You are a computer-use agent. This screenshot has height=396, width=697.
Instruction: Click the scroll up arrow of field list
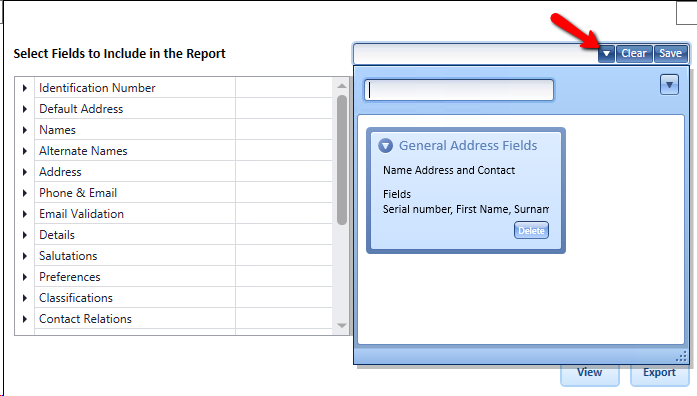click(341, 86)
